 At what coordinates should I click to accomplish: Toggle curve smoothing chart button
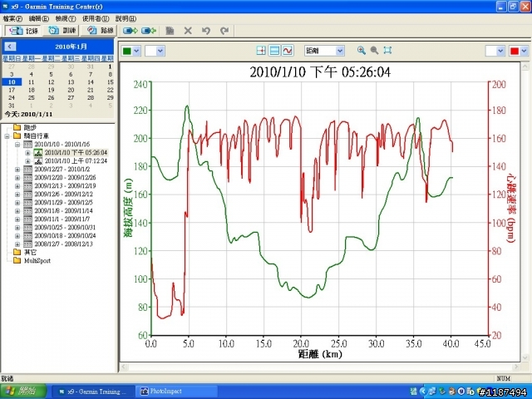288,51
